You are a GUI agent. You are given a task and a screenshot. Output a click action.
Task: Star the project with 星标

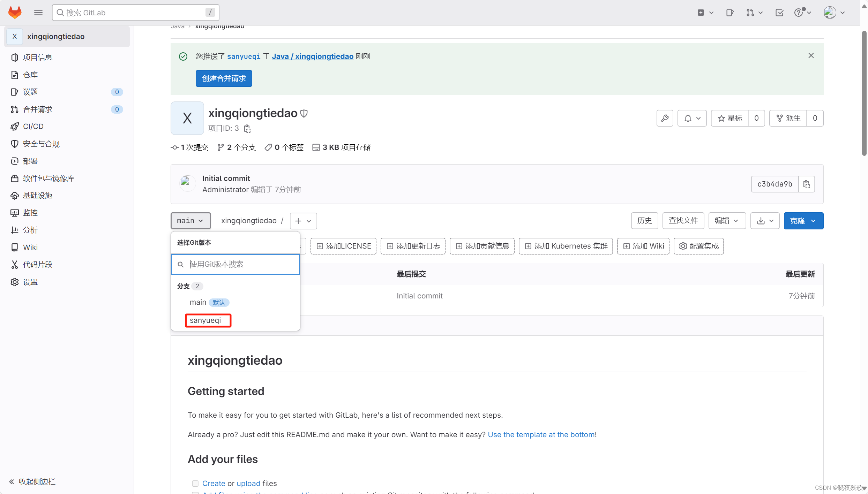pyautogui.click(x=729, y=118)
